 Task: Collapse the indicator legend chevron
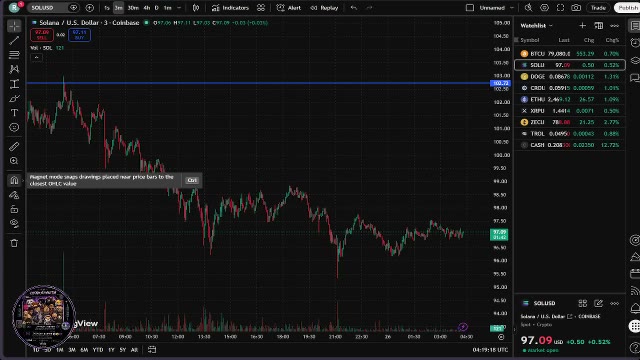click(x=36, y=58)
